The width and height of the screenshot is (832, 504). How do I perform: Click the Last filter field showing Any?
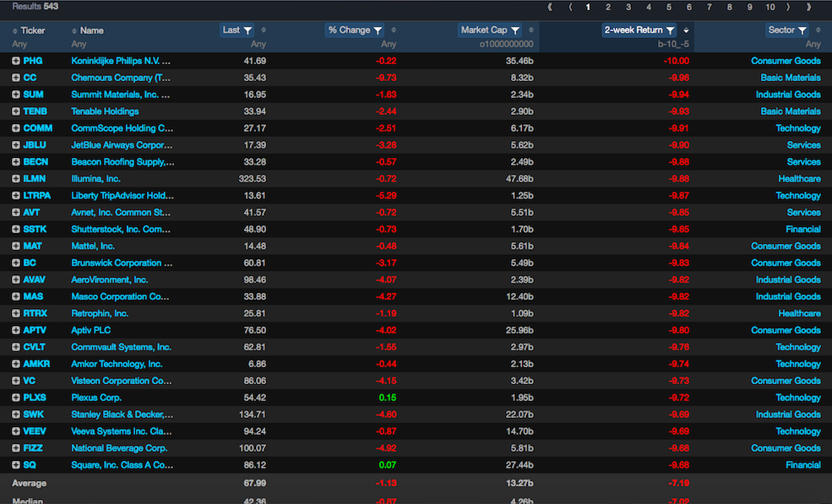click(x=258, y=45)
